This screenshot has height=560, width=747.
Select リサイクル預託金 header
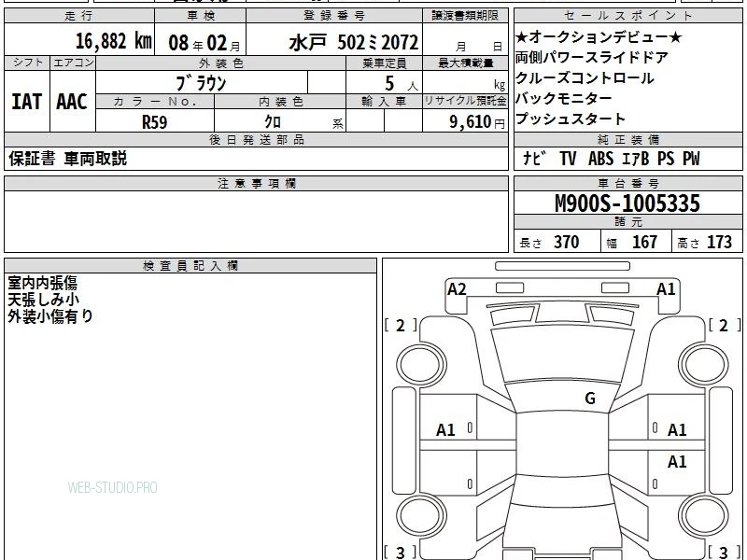click(465, 102)
